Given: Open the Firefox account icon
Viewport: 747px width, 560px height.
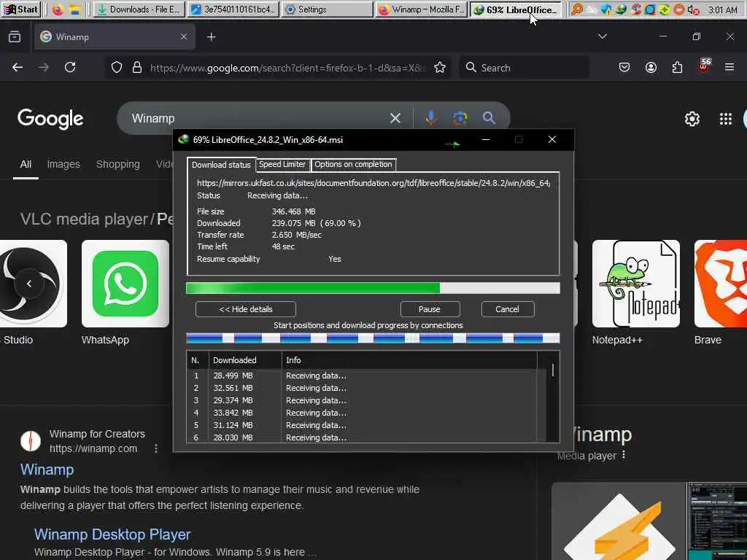Looking at the screenshot, I should (x=651, y=67).
